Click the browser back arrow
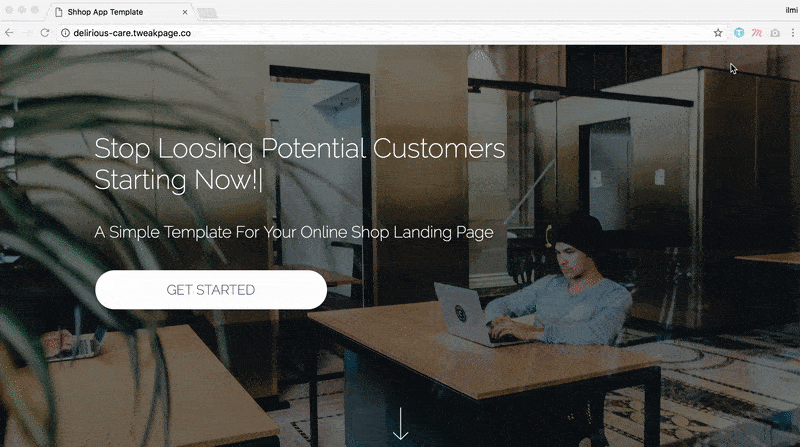The height and width of the screenshot is (447, 800). tap(9, 33)
